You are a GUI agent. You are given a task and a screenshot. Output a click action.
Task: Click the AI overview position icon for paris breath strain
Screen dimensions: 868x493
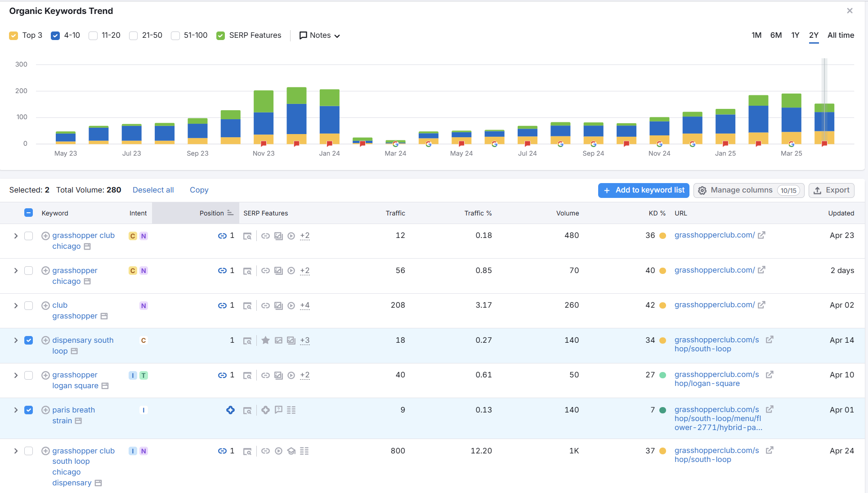[230, 410]
